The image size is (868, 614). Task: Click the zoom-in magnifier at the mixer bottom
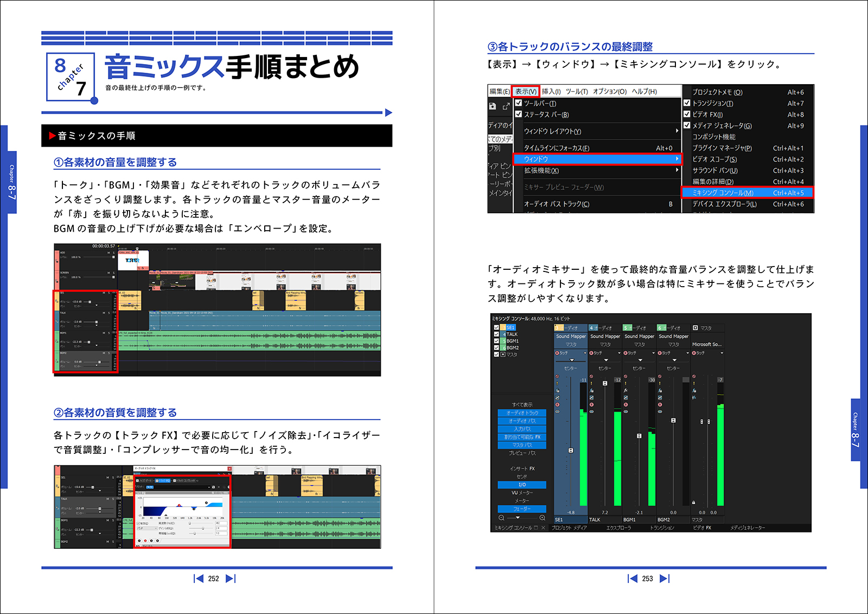tap(542, 517)
